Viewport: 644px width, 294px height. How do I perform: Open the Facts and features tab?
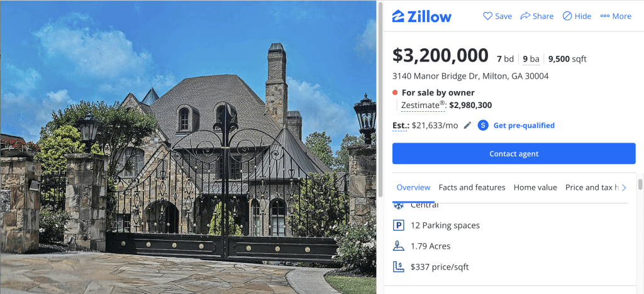coord(472,187)
